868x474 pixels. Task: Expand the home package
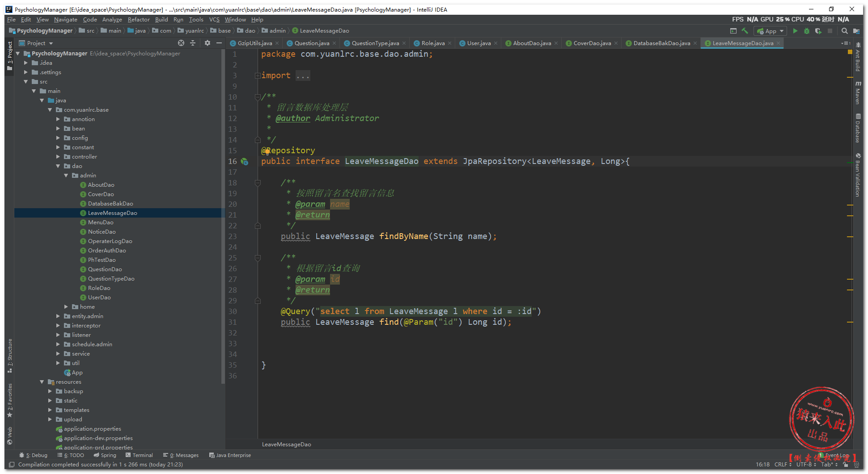(66, 307)
